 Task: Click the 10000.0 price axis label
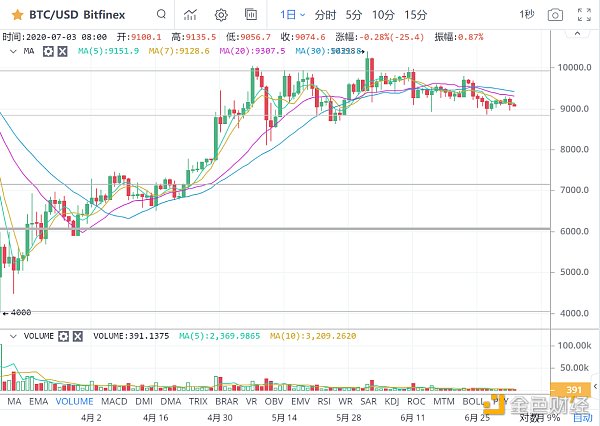click(575, 68)
